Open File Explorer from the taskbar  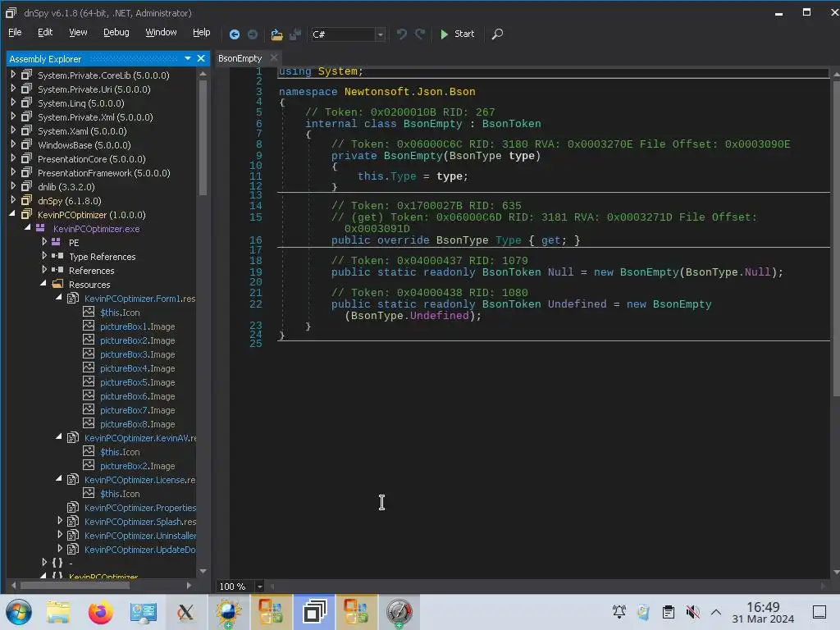point(58,612)
